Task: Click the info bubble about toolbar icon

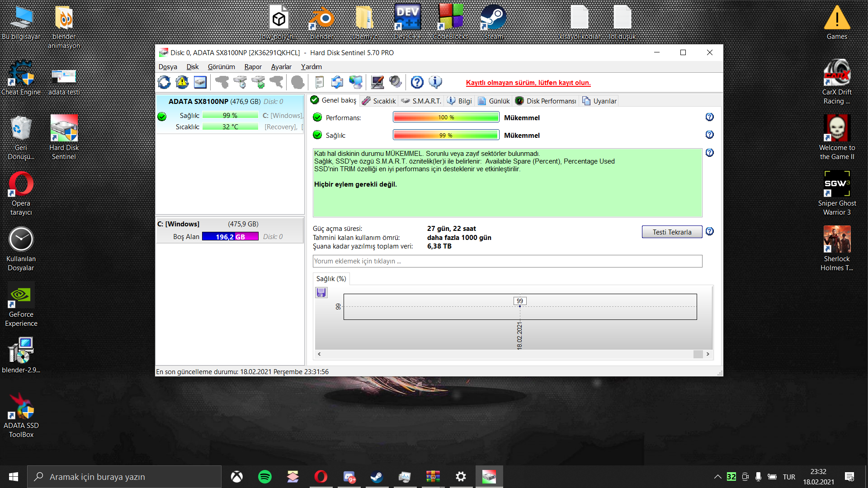Action: [435, 82]
